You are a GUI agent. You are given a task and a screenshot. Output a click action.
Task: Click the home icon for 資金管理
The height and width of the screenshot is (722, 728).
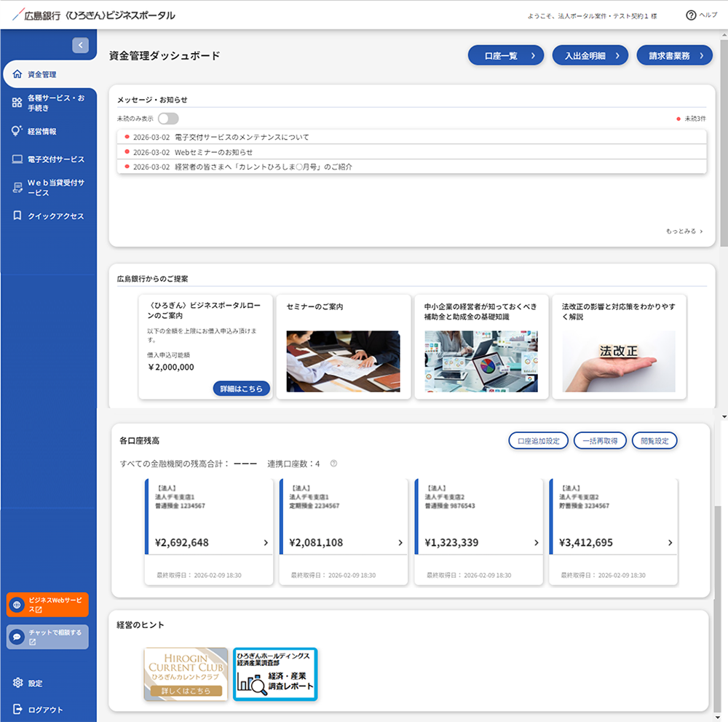[x=17, y=74]
